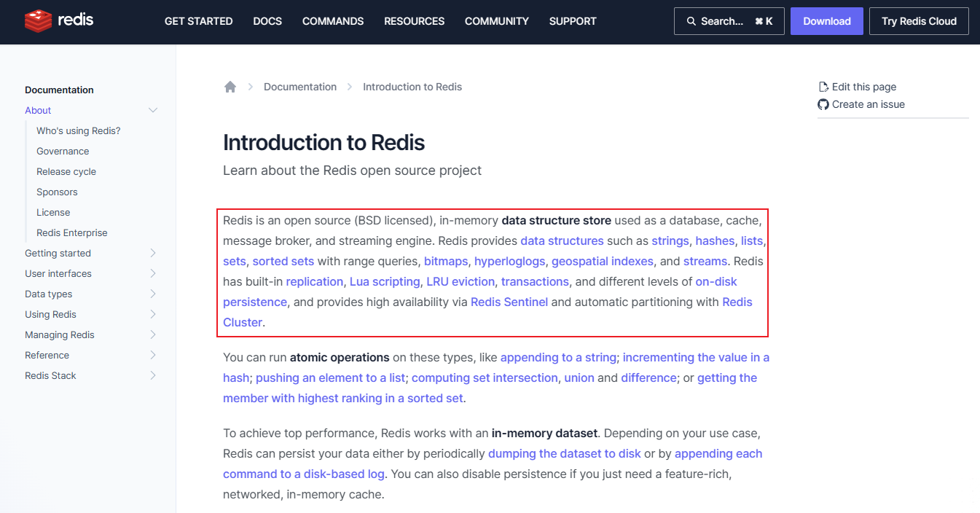The image size is (980, 513).
Task: Follow the LRU eviction link
Action: [460, 281]
